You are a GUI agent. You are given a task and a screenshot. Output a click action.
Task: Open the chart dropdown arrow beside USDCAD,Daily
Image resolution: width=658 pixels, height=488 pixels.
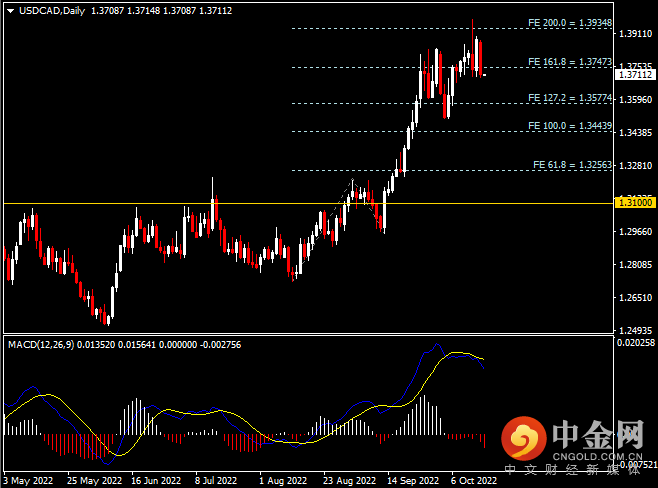tap(10, 11)
